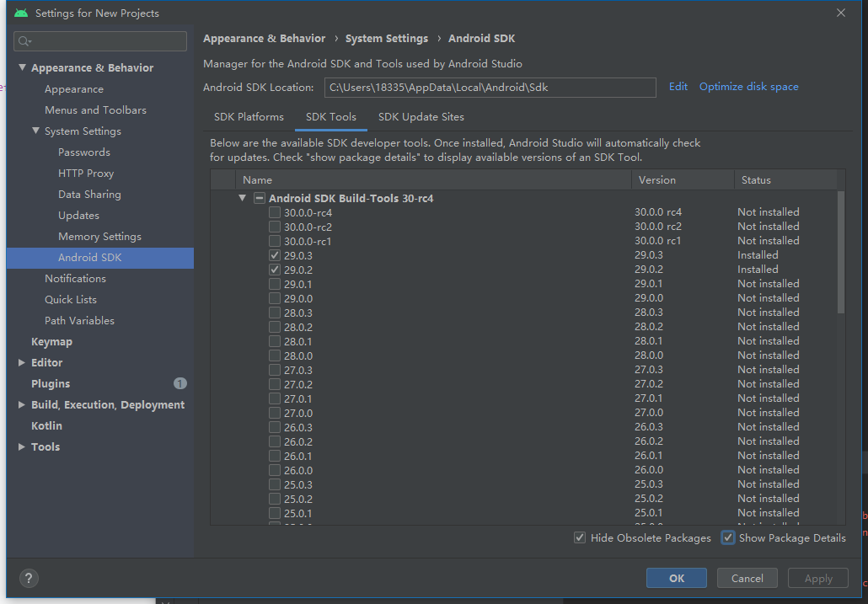The width and height of the screenshot is (868, 604).
Task: Check the 30.0.0-rc2 build-tools checkbox
Action: coord(275,227)
